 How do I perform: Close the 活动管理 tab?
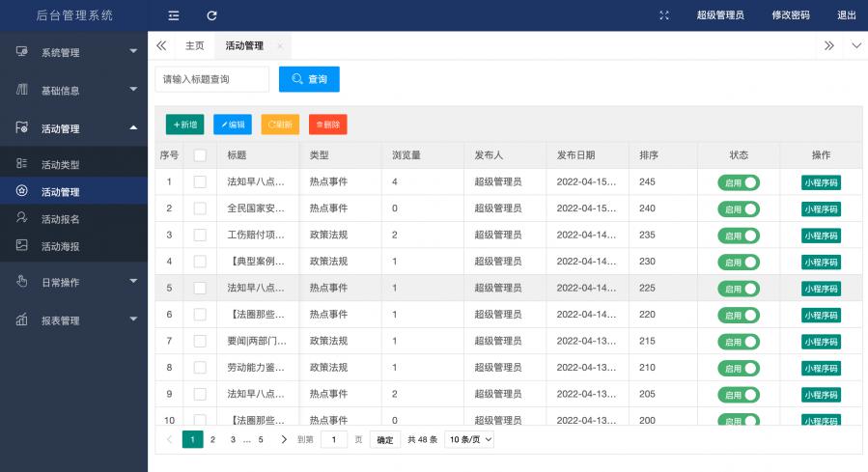click(280, 46)
